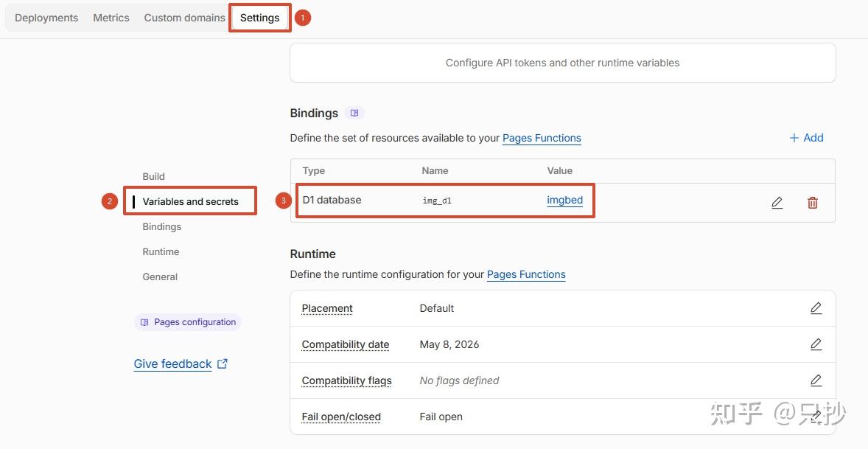This screenshot has height=449, width=868.
Task: Click the D1 database type cell
Action: [332, 200]
